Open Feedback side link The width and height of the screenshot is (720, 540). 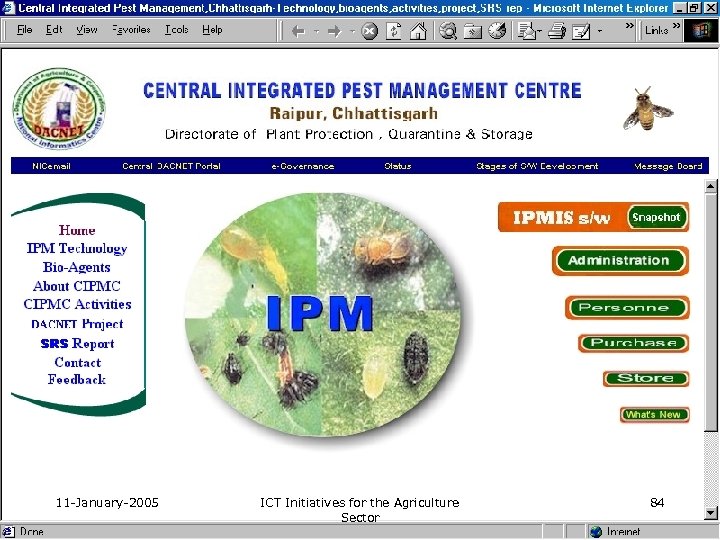click(x=77, y=380)
